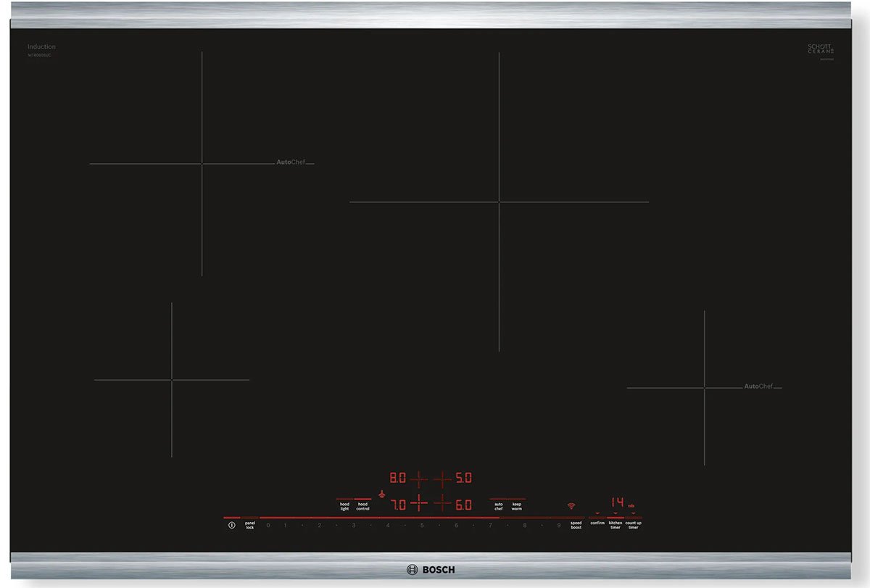Activate the auto chef function

[498, 505]
